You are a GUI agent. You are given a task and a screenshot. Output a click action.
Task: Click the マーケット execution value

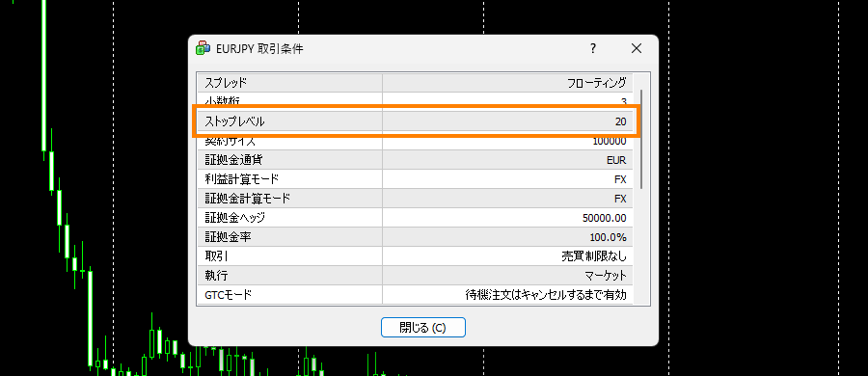[x=606, y=275]
